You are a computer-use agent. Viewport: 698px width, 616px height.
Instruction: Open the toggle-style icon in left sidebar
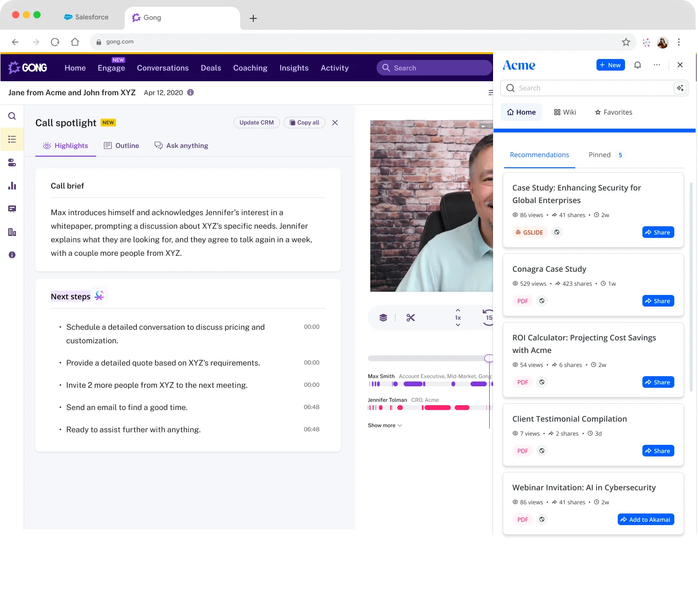click(12, 162)
